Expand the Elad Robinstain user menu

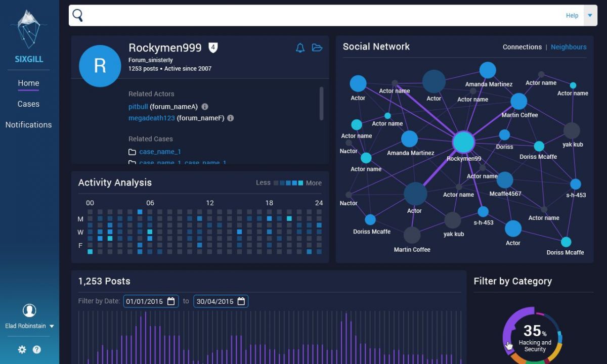52,327
